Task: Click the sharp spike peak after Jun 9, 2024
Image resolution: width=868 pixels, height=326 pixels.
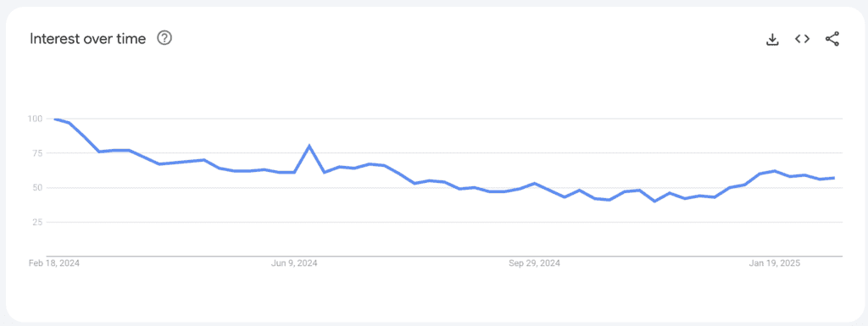Action: [309, 146]
